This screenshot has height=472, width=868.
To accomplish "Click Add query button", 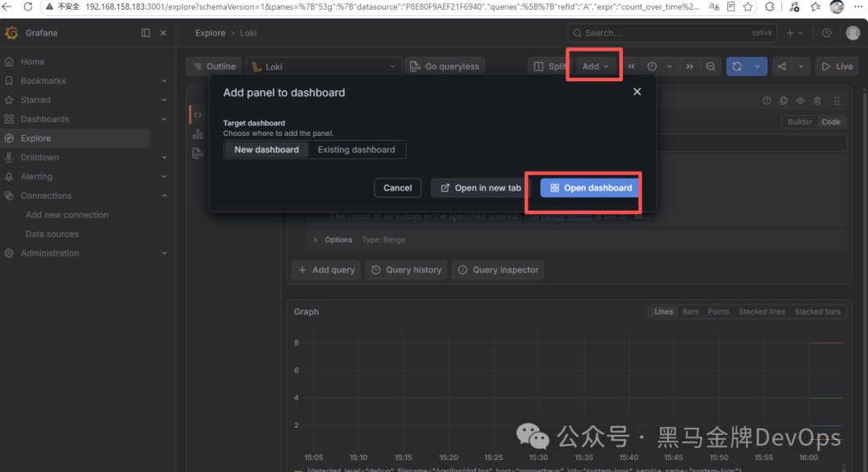I will pos(326,270).
